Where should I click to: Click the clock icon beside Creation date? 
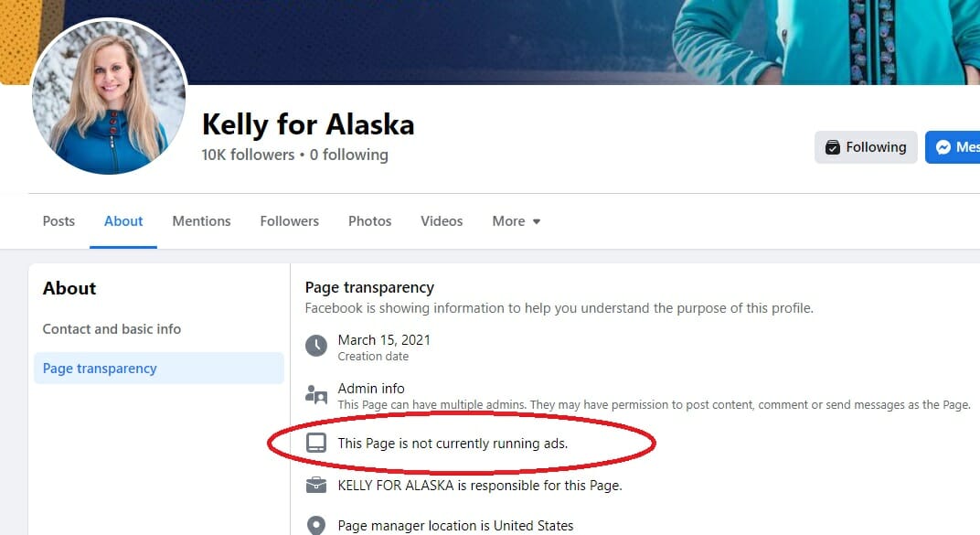[x=316, y=346]
